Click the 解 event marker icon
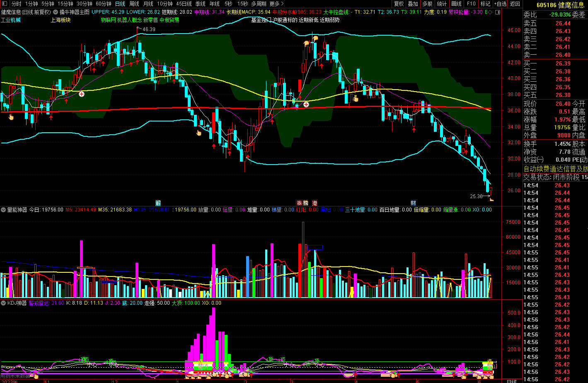 [x=158, y=203]
